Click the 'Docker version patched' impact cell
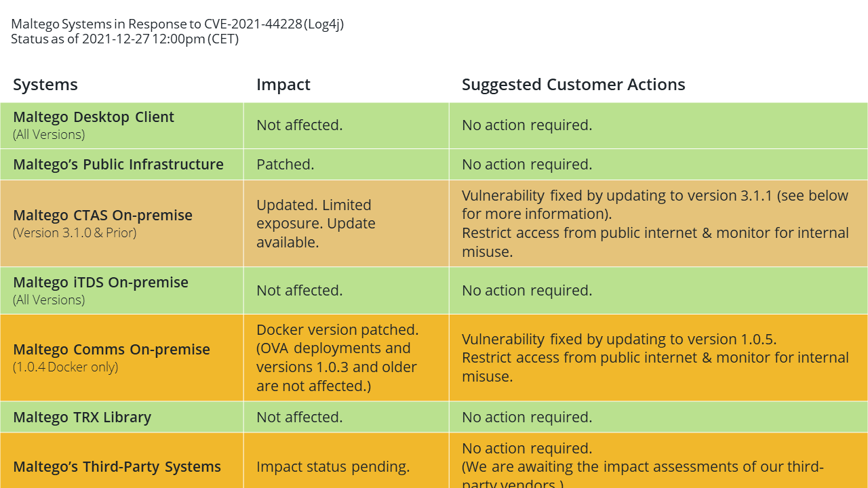868x488 pixels. [347, 357]
